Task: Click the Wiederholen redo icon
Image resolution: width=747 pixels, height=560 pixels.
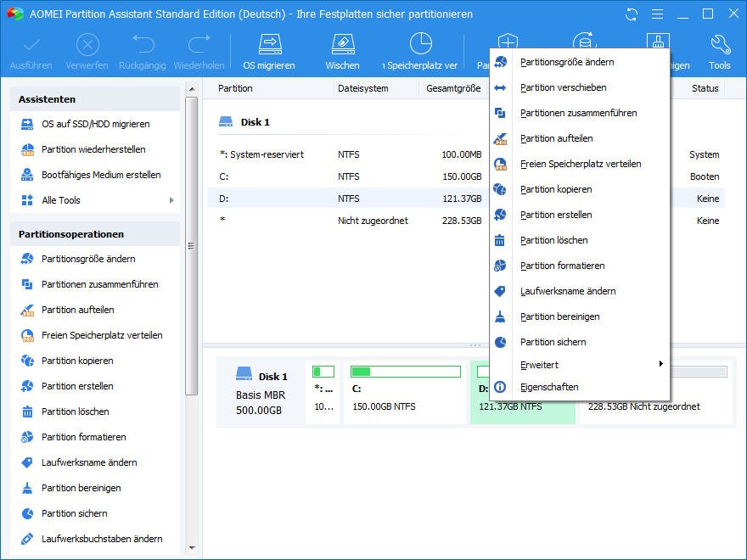Action: 199,44
